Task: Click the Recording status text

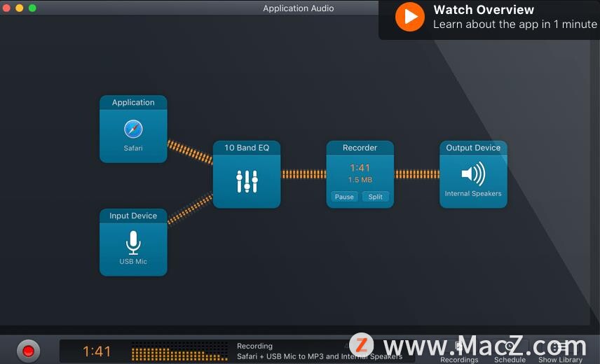Action: [254, 346]
